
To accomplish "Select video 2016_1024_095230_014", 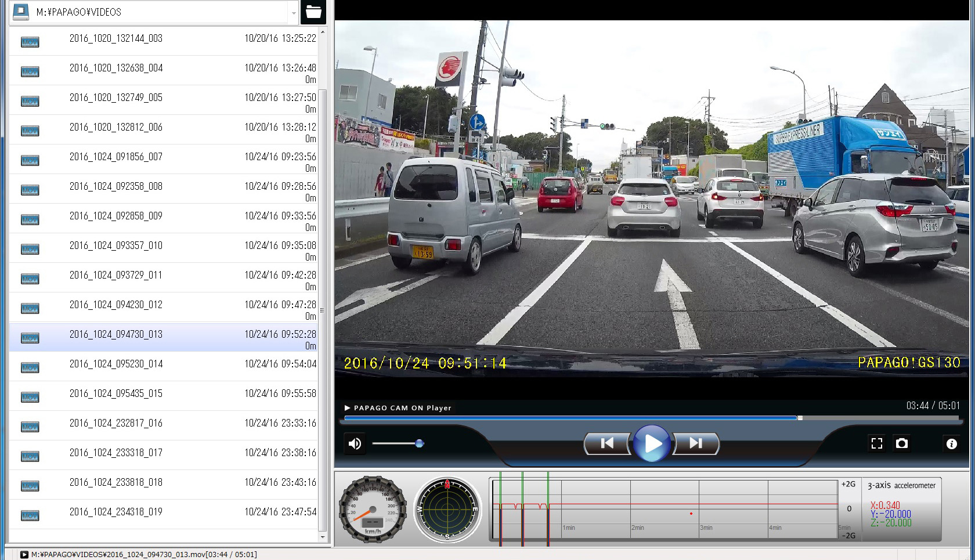I will click(x=116, y=364).
